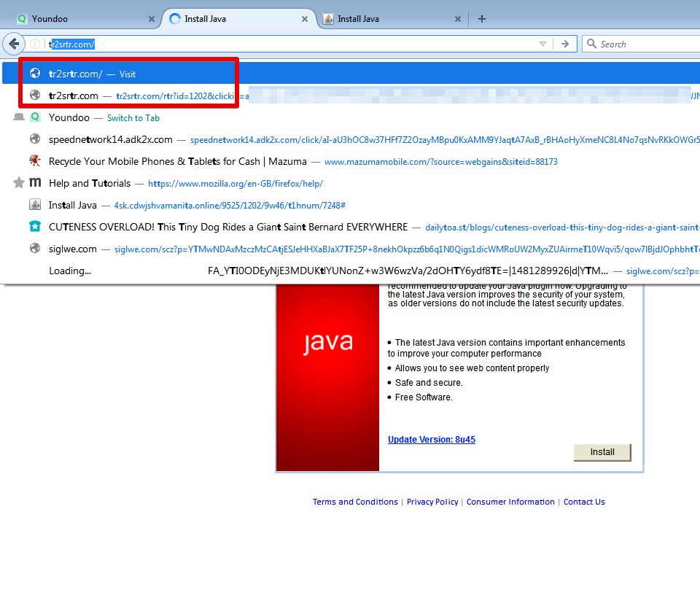This screenshot has height=614, width=700.
Task: Expand the address bar history dropdown arrow
Action: click(542, 44)
